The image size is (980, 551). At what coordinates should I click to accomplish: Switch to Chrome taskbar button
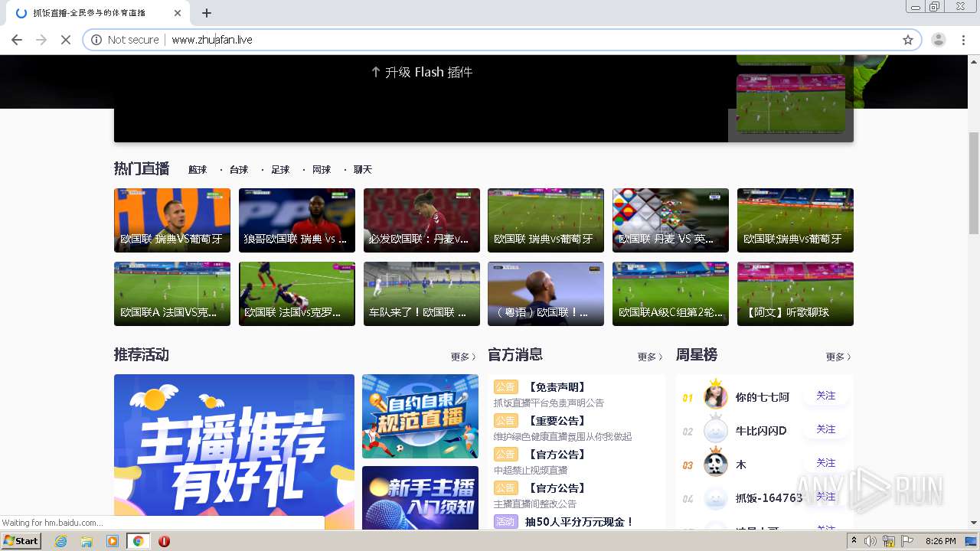tap(139, 541)
